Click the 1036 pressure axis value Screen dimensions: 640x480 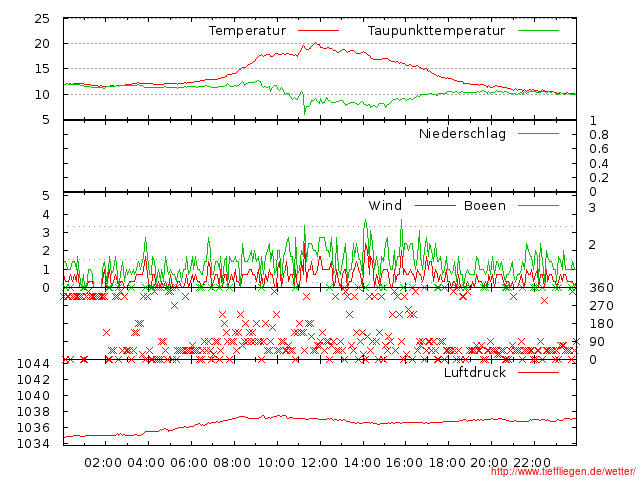click(x=33, y=428)
